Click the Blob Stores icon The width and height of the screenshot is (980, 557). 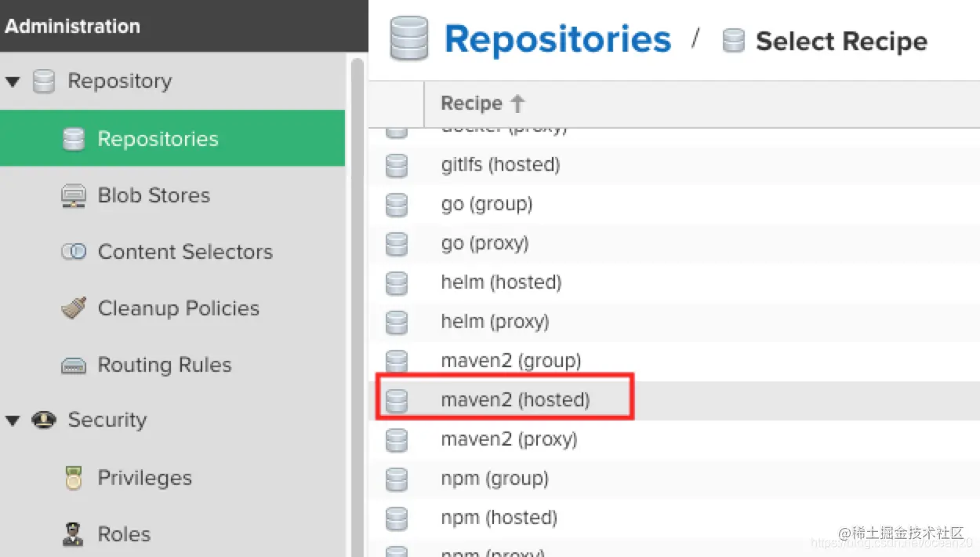point(73,196)
